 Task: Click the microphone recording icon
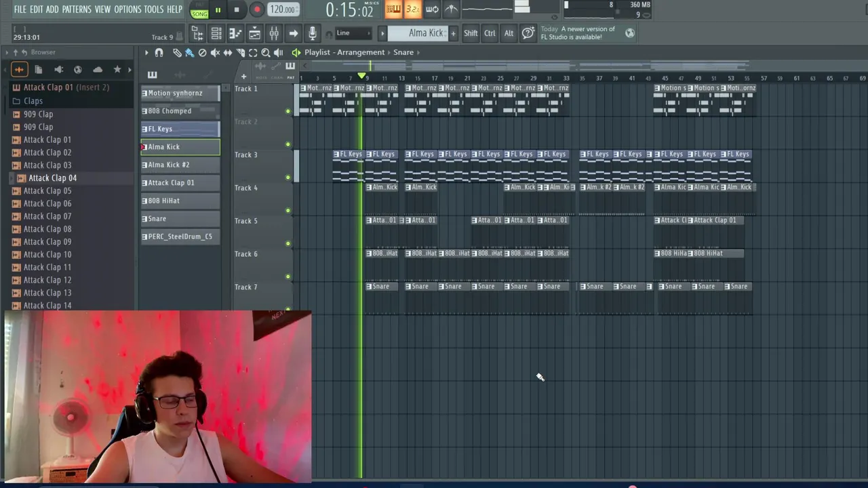pyautogui.click(x=312, y=33)
